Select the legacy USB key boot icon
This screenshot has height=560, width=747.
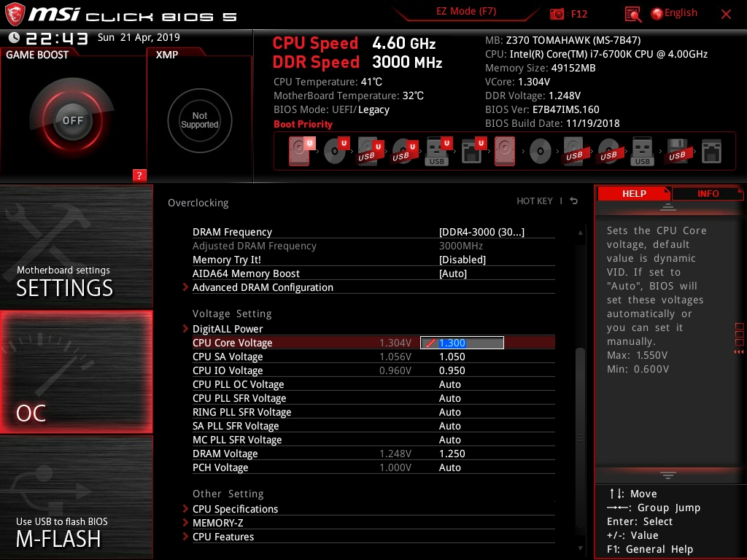[x=642, y=151]
